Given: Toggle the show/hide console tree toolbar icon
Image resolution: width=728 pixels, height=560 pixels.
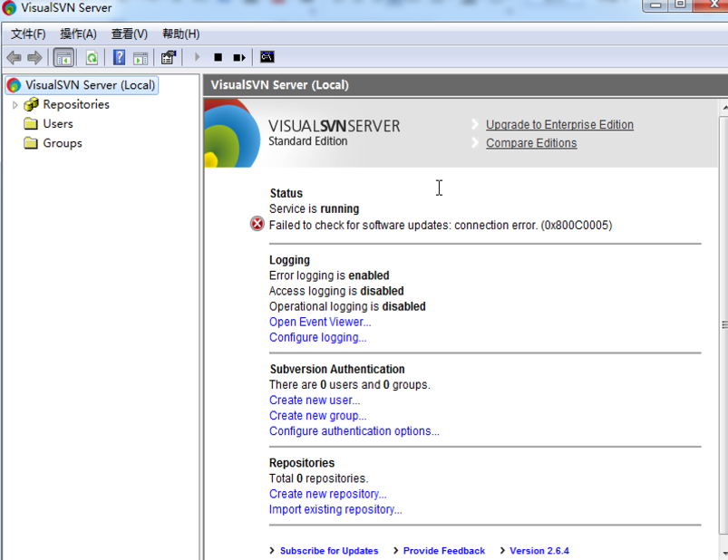Looking at the screenshot, I should tap(63, 57).
